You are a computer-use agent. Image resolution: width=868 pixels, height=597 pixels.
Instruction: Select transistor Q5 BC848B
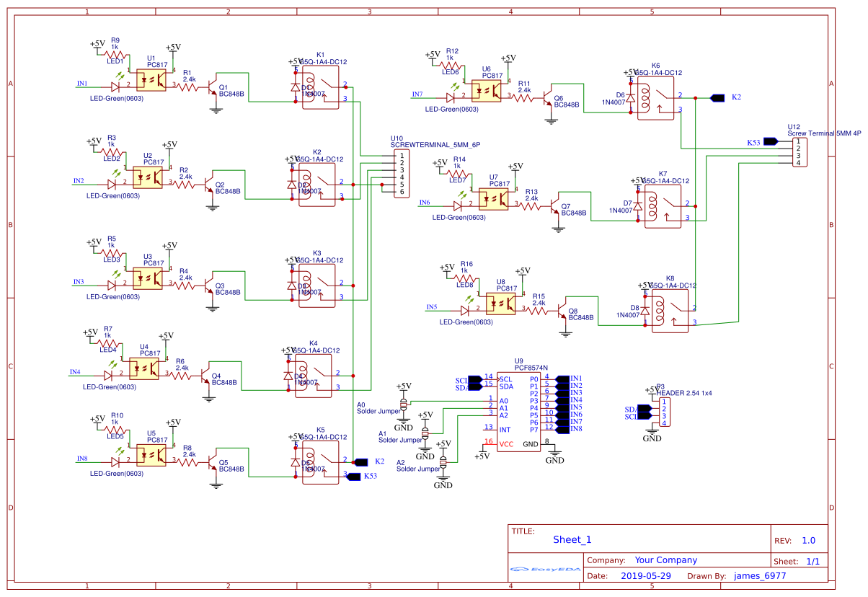pyautogui.click(x=214, y=461)
